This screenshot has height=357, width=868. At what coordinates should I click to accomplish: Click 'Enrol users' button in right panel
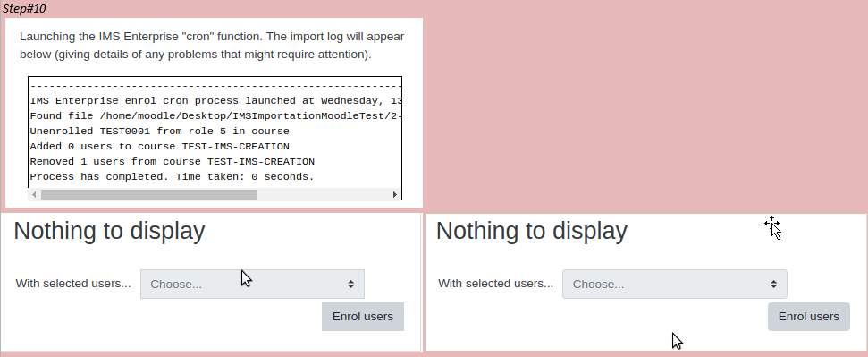pyautogui.click(x=809, y=317)
